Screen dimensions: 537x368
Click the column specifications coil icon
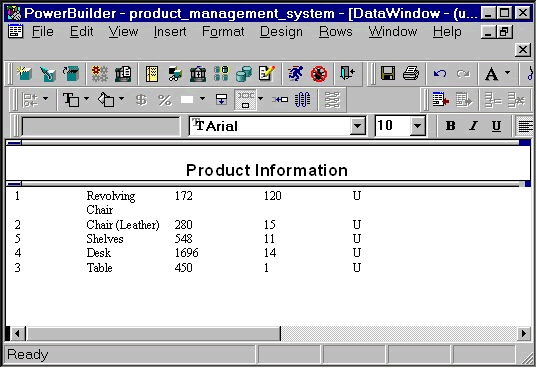point(303,100)
